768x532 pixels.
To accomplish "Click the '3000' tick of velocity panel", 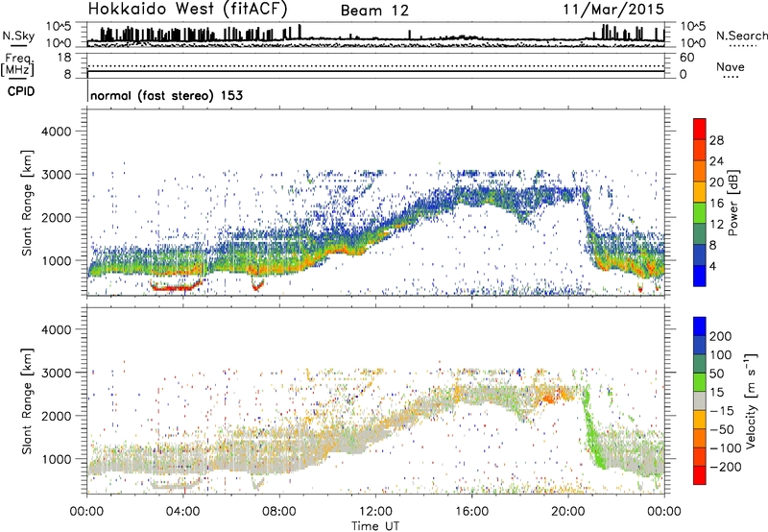I will [57, 373].
